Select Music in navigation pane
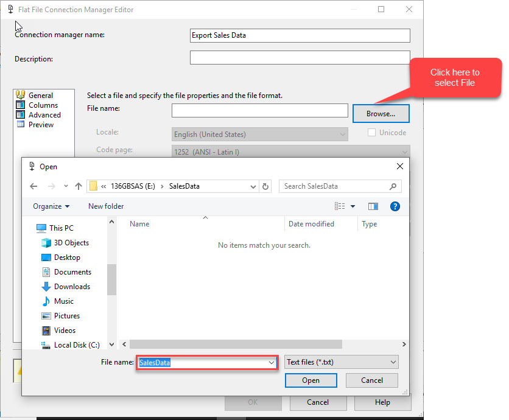The image size is (509, 420). tap(63, 301)
